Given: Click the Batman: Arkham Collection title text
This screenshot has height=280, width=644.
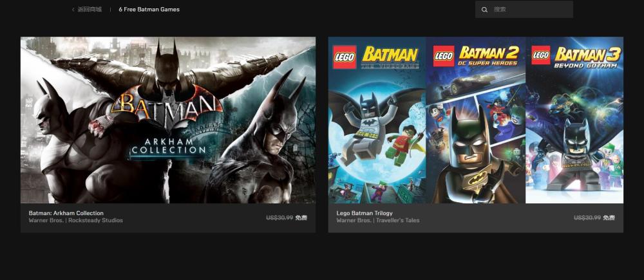Looking at the screenshot, I should pyautogui.click(x=66, y=213).
